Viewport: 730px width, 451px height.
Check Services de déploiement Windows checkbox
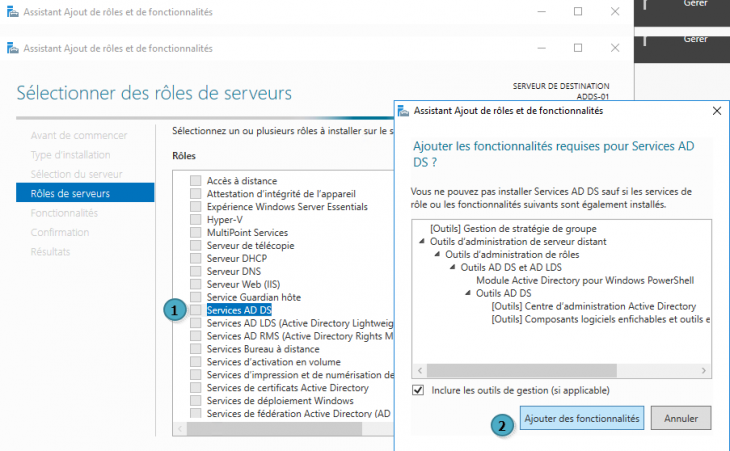coord(196,400)
